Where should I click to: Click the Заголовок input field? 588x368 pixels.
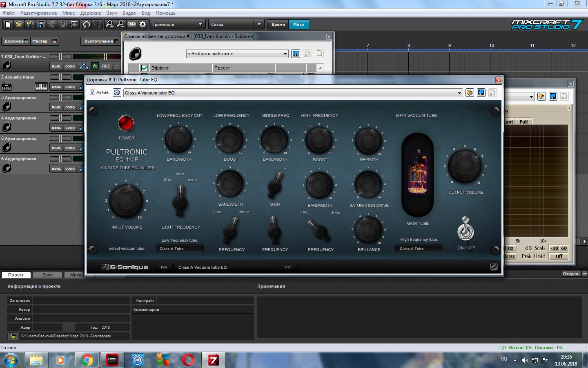[81, 300]
